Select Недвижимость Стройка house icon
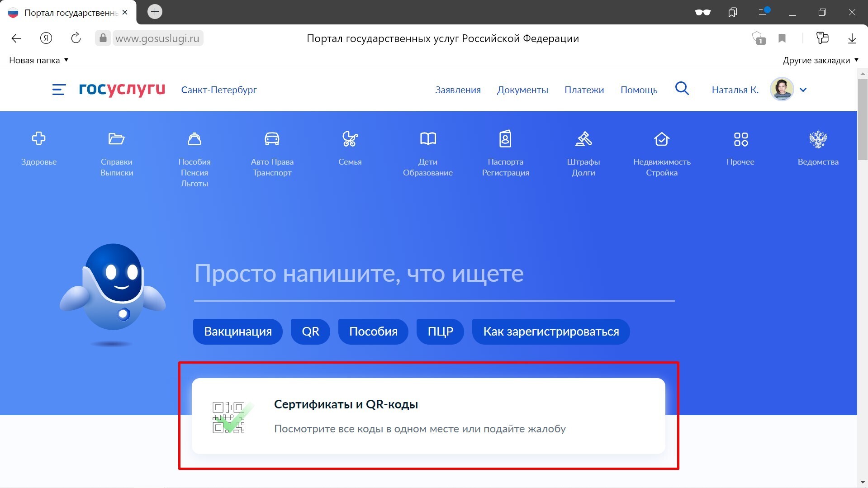868x488 pixels. (x=661, y=139)
